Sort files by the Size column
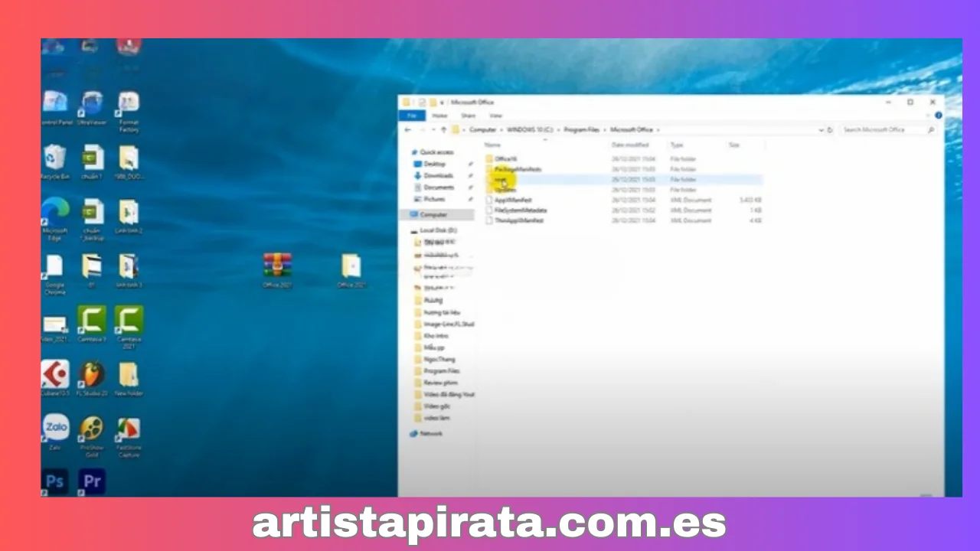The image size is (980, 551). (x=734, y=145)
